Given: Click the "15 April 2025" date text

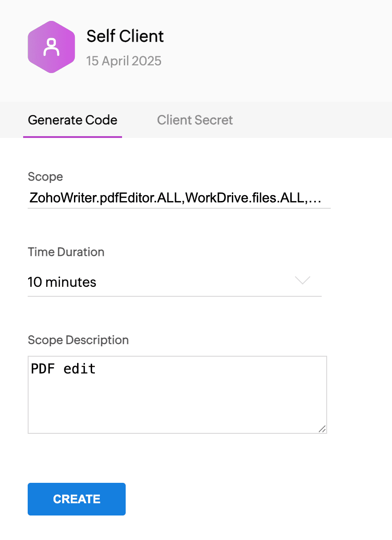Looking at the screenshot, I should point(124,61).
